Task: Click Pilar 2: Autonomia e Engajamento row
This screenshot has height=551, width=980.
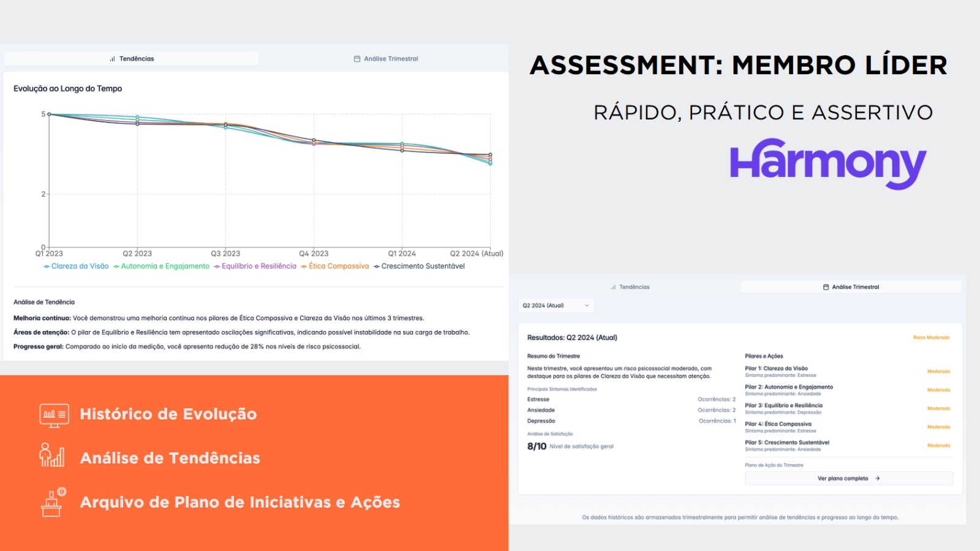Action: pos(848,390)
